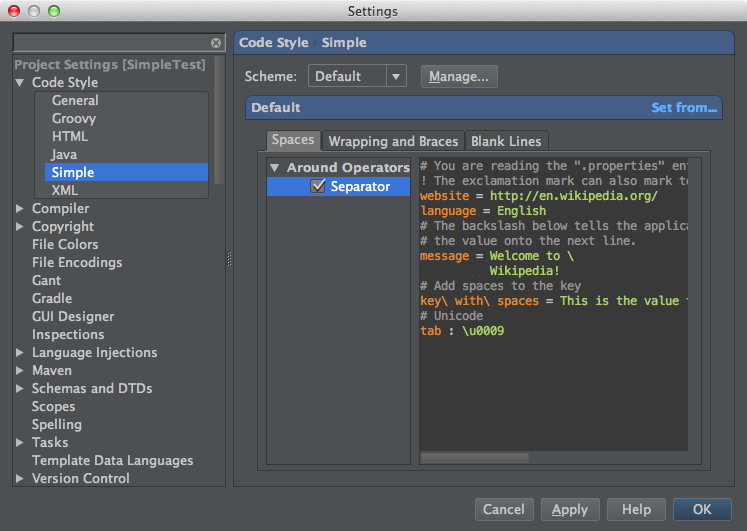Viewport: 747px width, 531px height.
Task: Open the Blank Lines tab
Action: (506, 141)
